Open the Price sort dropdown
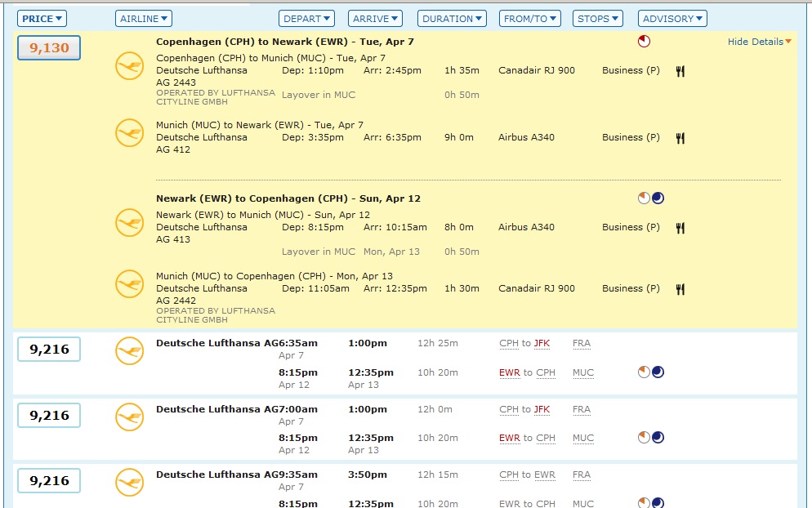Screen dimensions: 812x508 coord(42,19)
